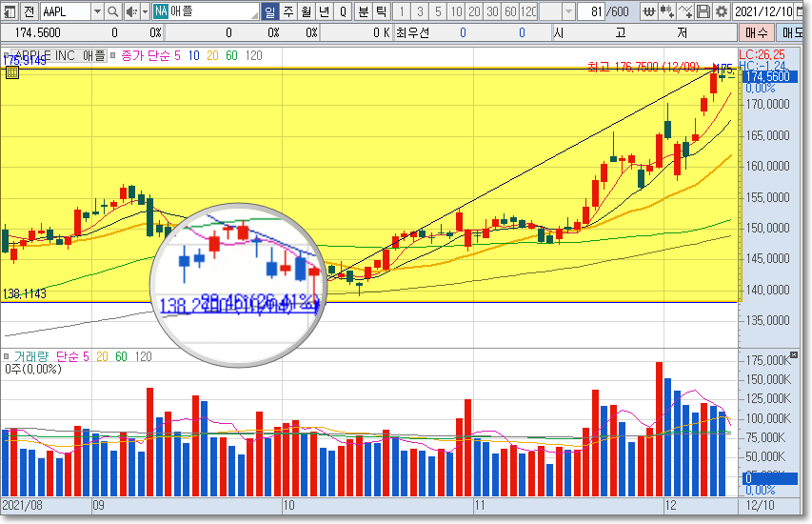Select the 30 interval button
This screenshot has width=812, height=524.
(492, 10)
